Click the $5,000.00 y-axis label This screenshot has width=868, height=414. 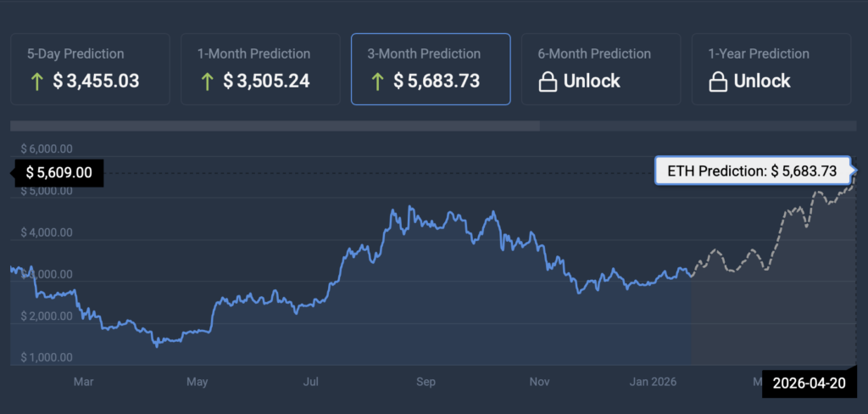pos(47,191)
